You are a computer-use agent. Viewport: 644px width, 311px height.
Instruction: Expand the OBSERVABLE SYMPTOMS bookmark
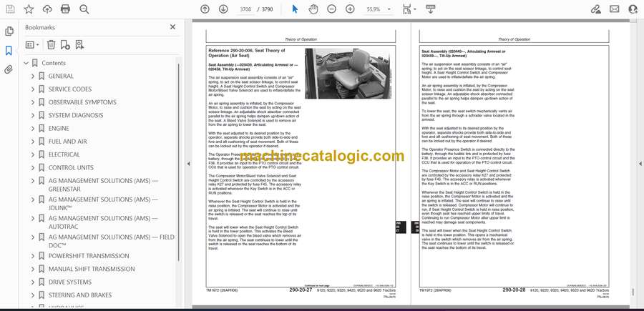(33, 102)
